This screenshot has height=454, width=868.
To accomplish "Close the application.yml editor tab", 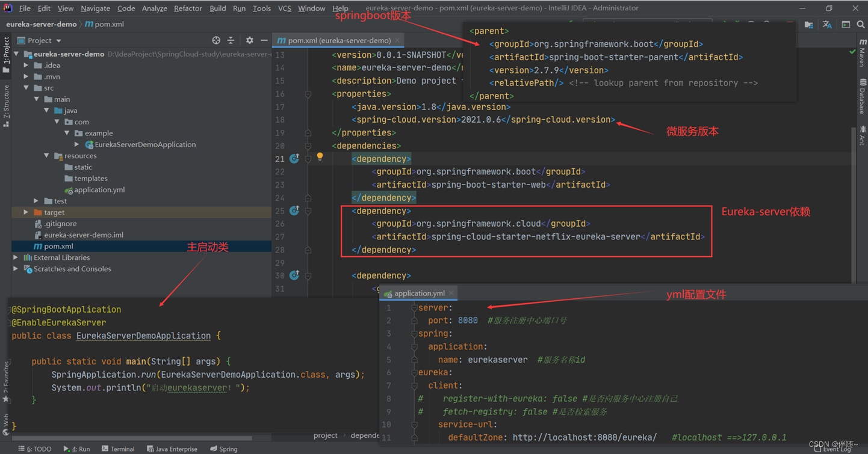I will click(x=451, y=293).
